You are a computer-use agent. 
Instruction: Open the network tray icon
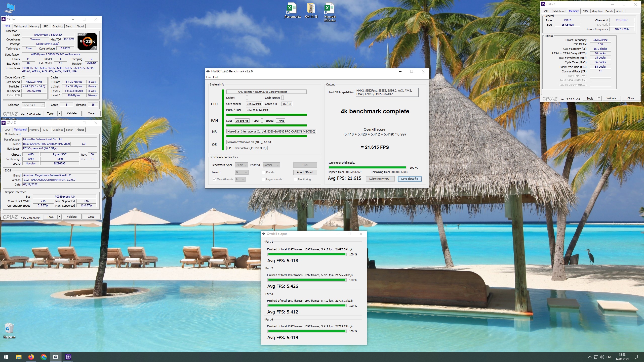596,357
